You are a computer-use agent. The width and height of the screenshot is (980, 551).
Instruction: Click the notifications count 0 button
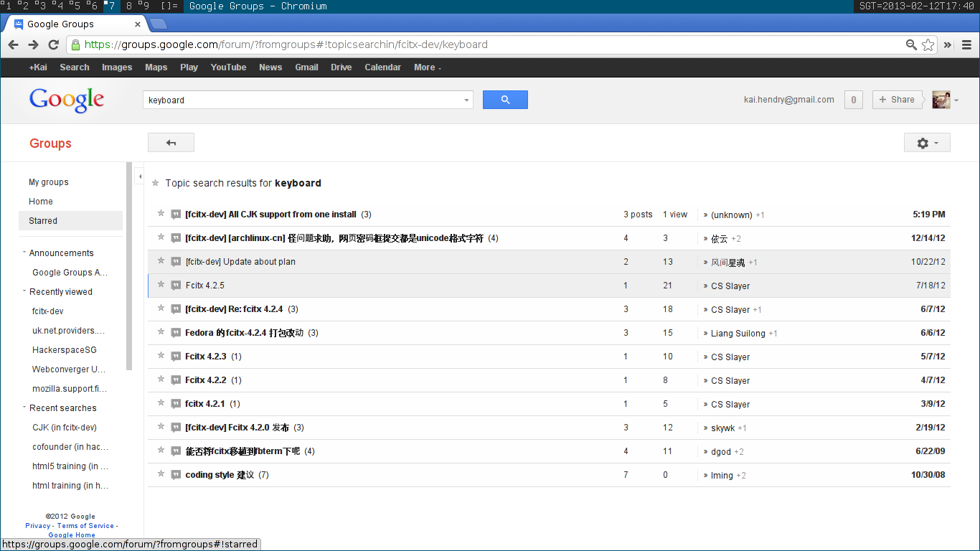[853, 100]
